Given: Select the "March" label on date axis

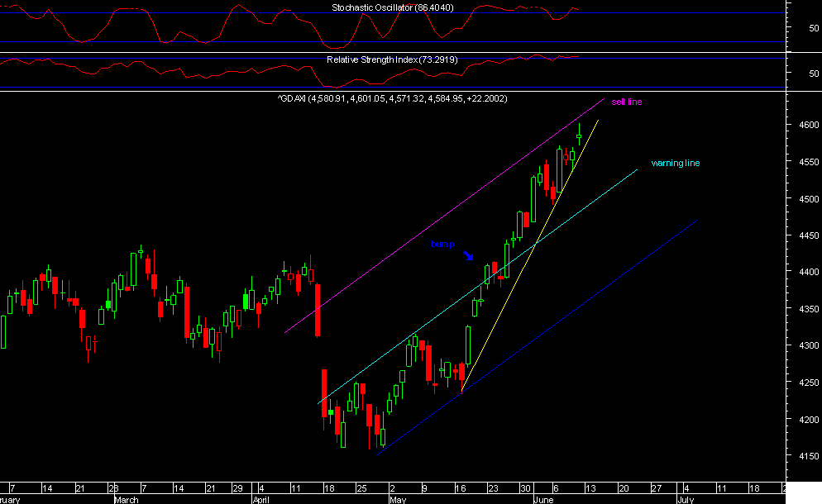Looking at the screenshot, I should coord(126,499).
